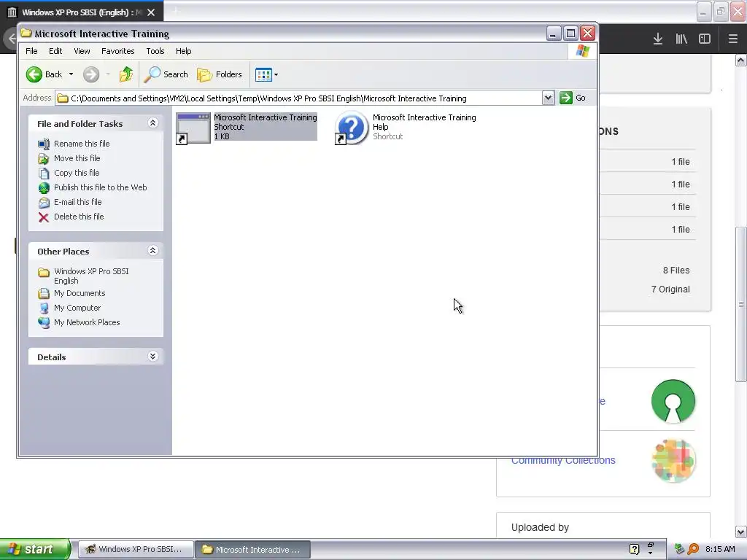Click the My Network Places icon

click(x=43, y=323)
